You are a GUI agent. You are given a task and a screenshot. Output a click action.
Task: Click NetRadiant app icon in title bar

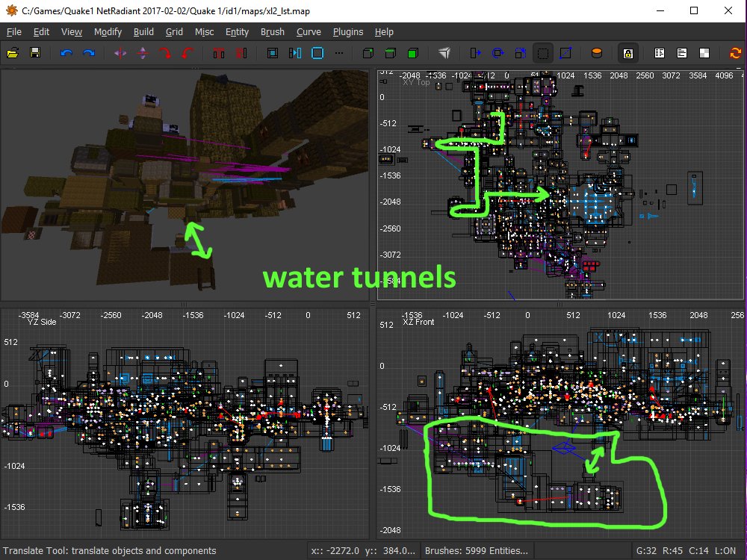[x=11, y=10]
